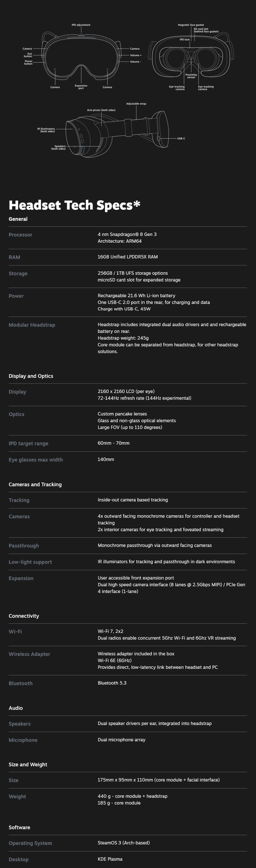The image size is (256, 868).
Task: Click the IPD adjustment diagram label
Action: pos(81,25)
